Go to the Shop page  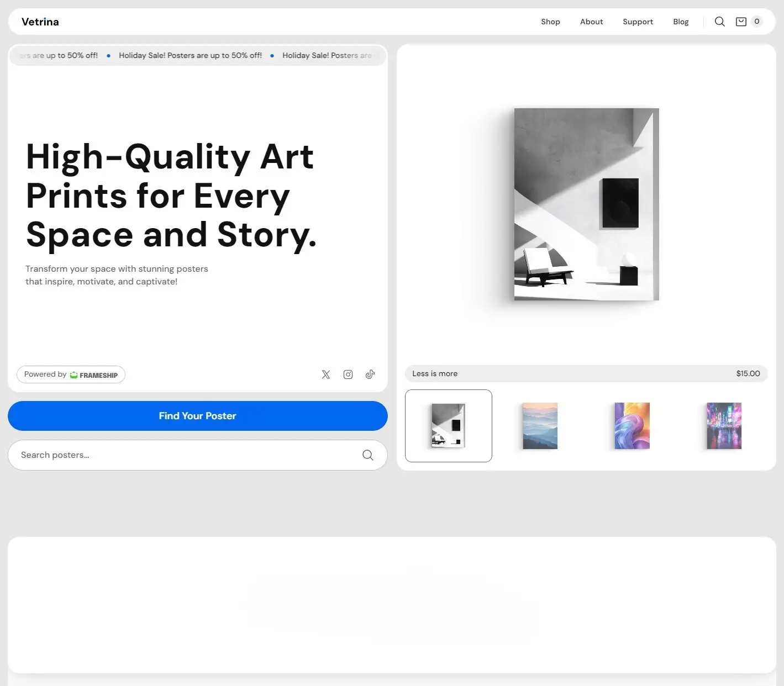(x=550, y=22)
